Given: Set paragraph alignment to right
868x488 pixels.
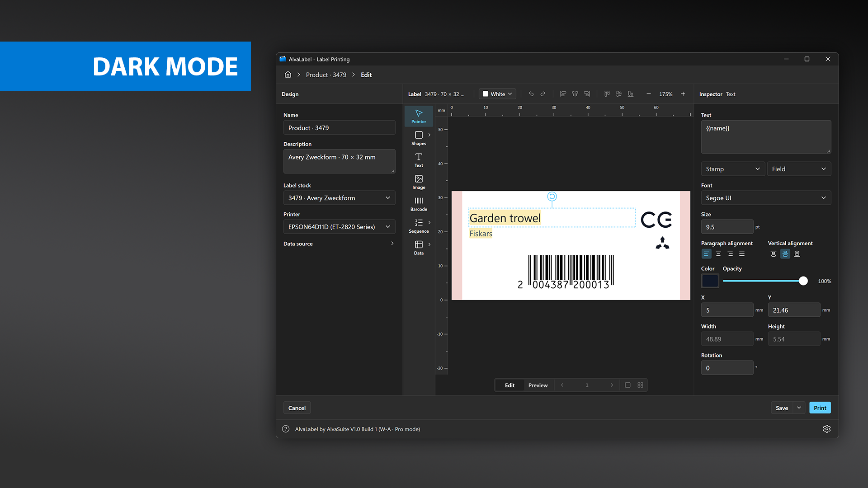Looking at the screenshot, I should coord(730,254).
